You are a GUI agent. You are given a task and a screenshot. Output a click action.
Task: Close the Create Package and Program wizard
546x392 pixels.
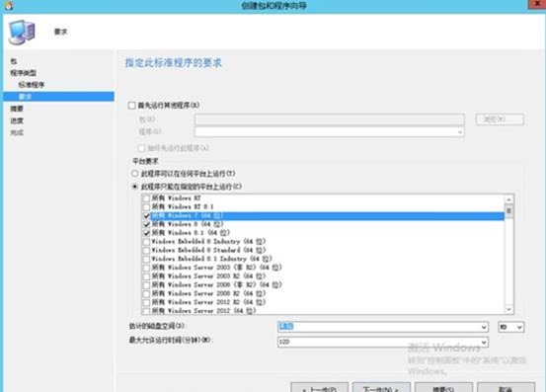pyautogui.click(x=536, y=4)
